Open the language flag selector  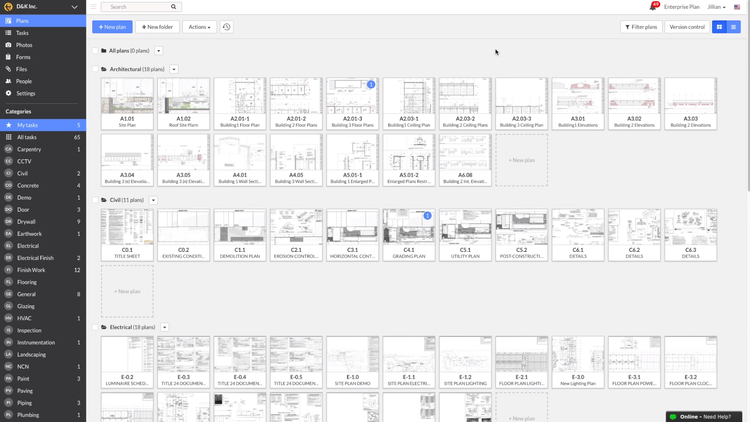(737, 7)
